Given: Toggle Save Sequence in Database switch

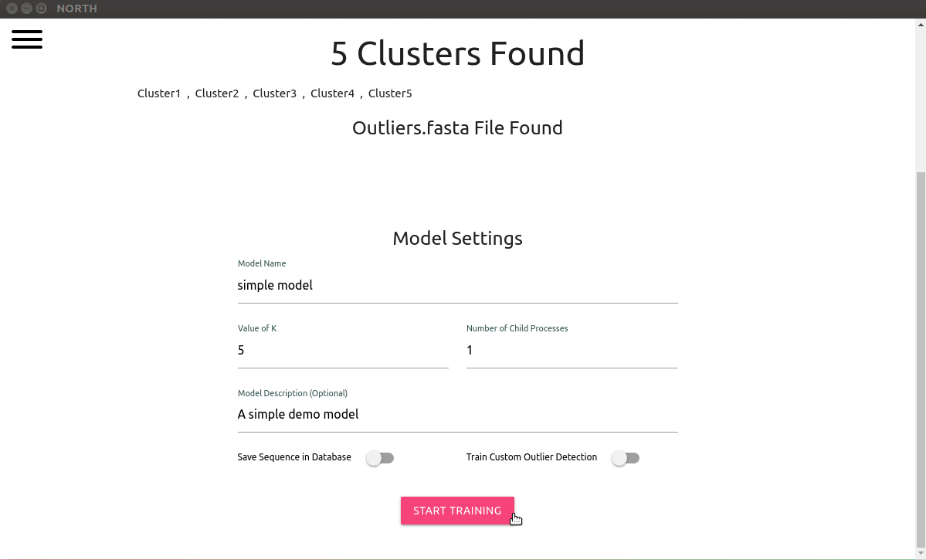Looking at the screenshot, I should click(380, 458).
